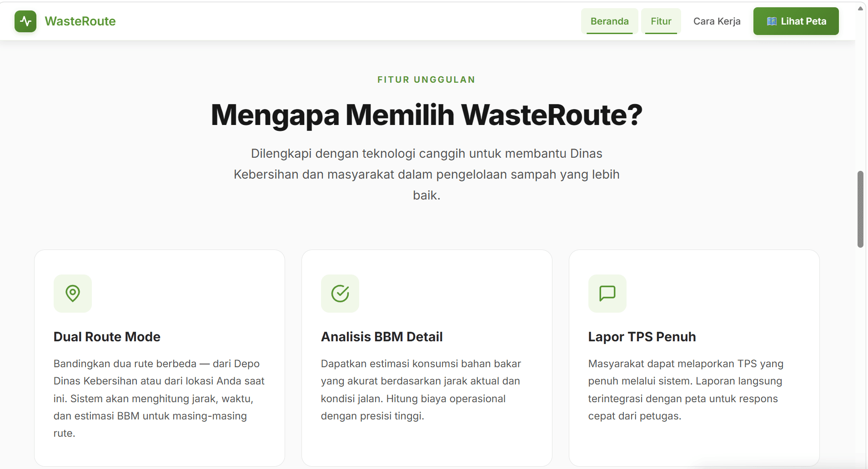Select the Dual Route Mode card title
This screenshot has width=868, height=469.
107,337
